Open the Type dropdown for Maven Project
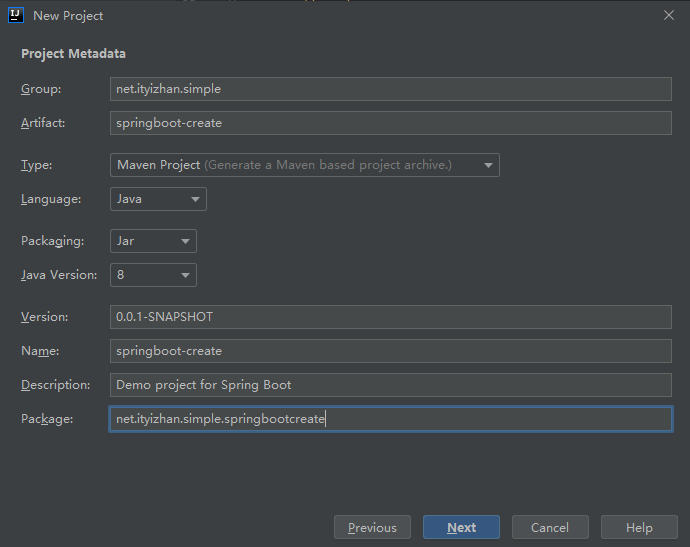690x547 pixels. pos(305,165)
